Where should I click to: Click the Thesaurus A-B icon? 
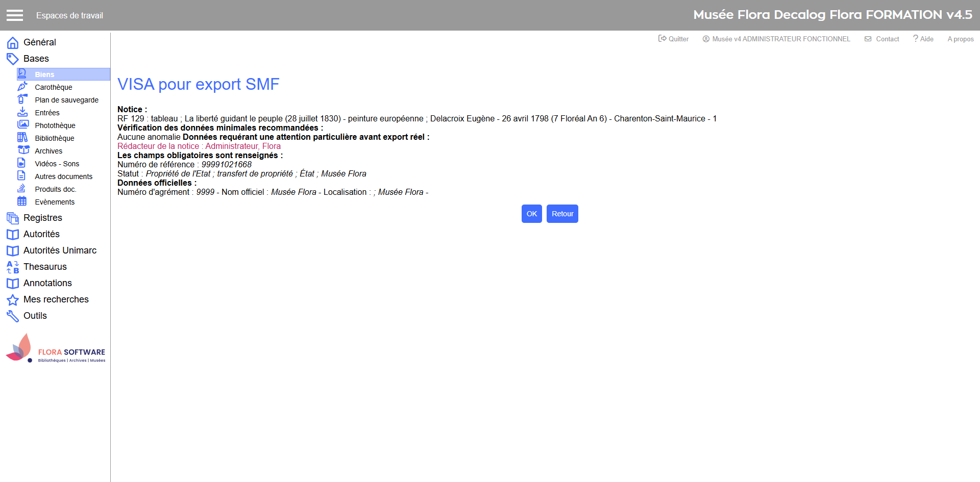pos(13,267)
